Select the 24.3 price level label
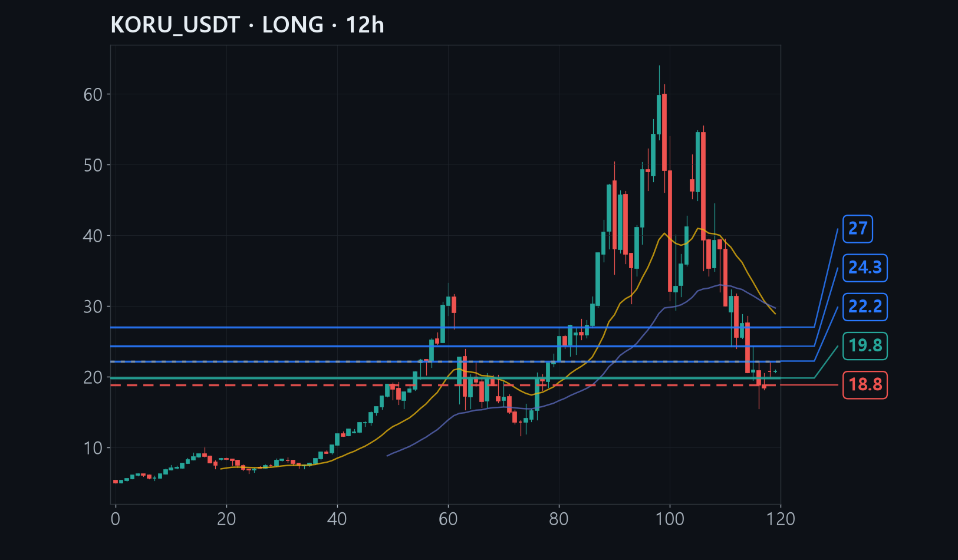 [x=865, y=268]
